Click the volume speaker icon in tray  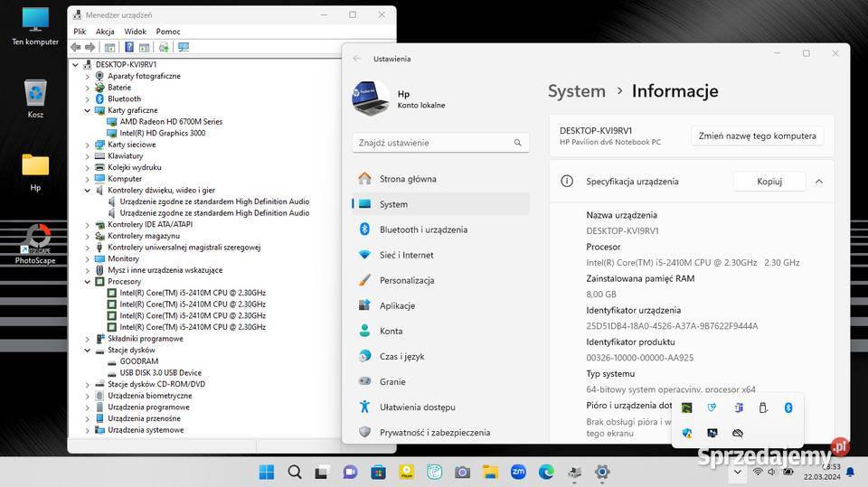point(771,472)
